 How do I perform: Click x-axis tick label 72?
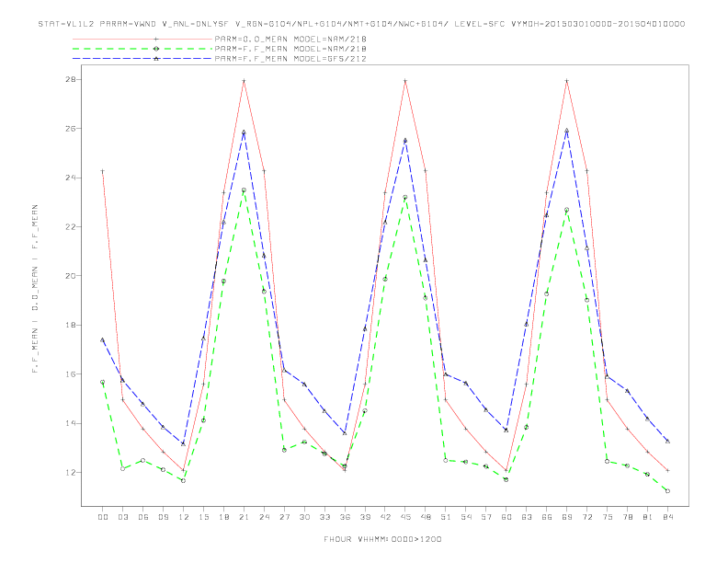click(x=586, y=517)
